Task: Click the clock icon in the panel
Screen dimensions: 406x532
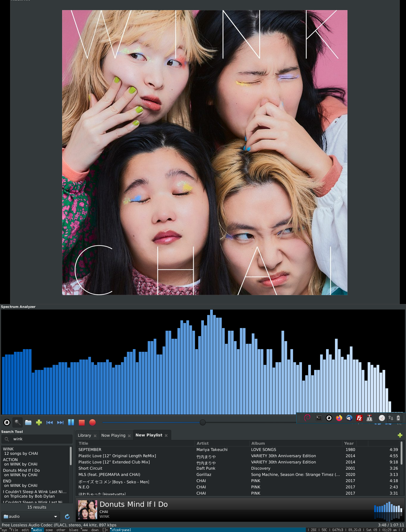Action: point(382,418)
